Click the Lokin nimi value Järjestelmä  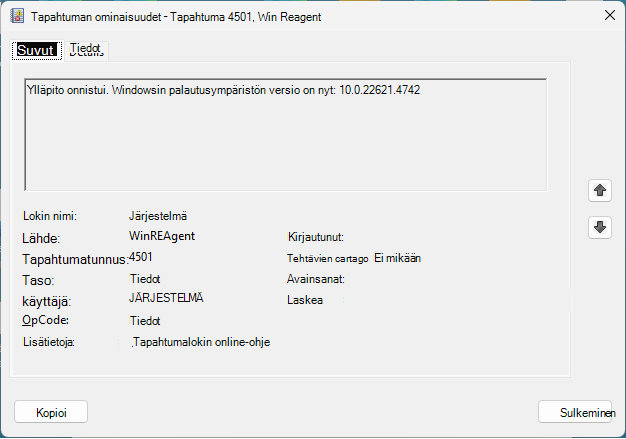coord(158,216)
